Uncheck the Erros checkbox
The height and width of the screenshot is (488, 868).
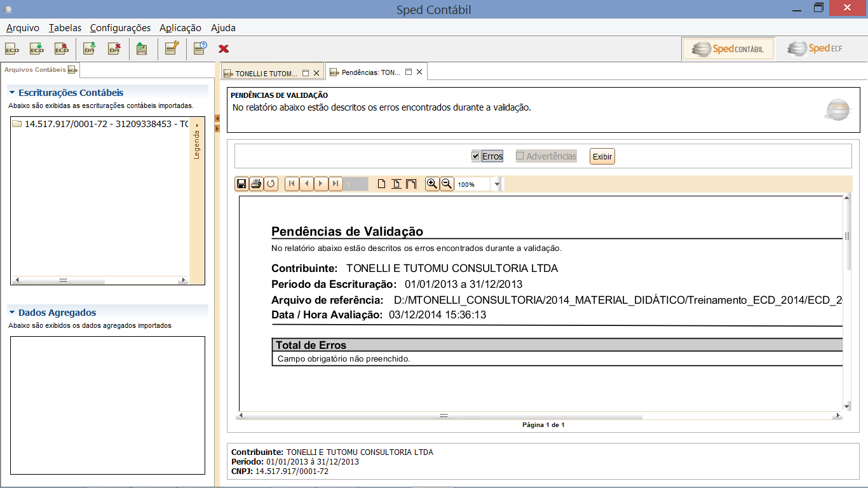[x=475, y=156]
